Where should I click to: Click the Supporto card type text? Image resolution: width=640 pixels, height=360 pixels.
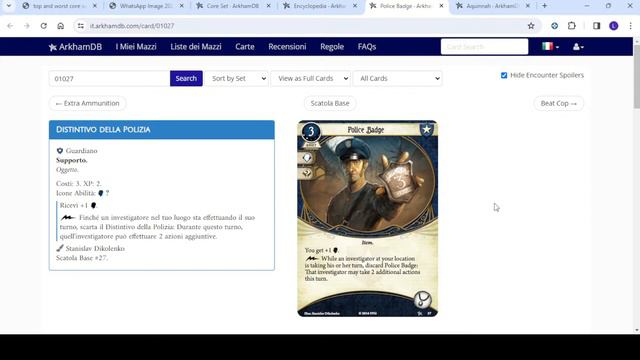(x=71, y=160)
